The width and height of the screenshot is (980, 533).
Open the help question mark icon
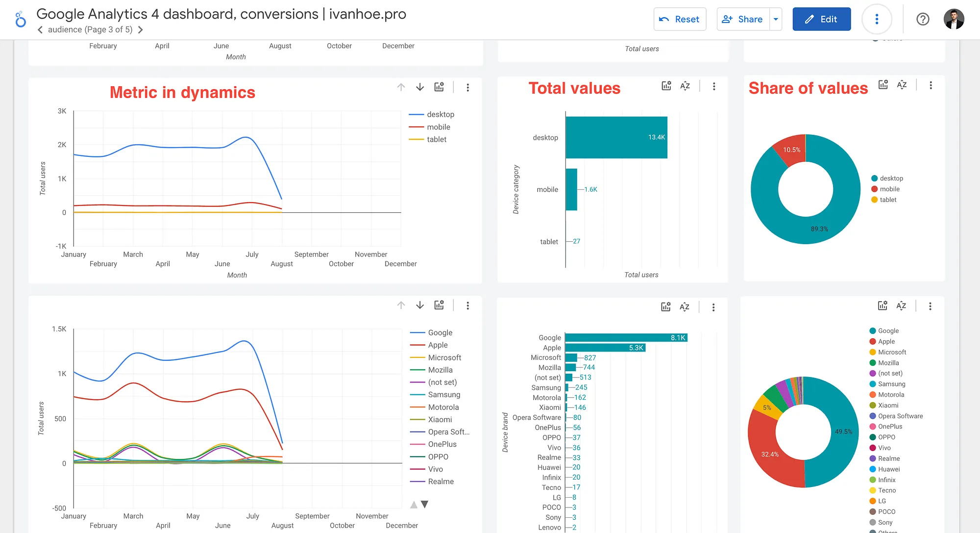click(923, 19)
